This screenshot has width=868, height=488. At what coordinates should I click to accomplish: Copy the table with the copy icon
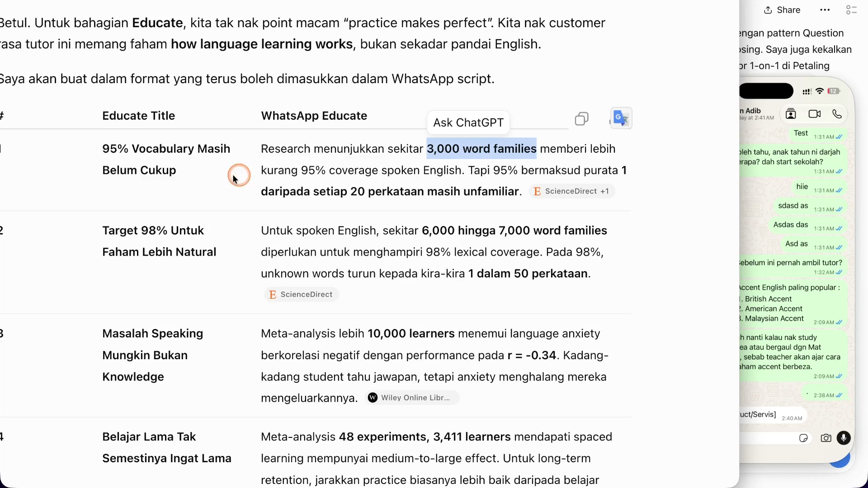[x=581, y=119]
